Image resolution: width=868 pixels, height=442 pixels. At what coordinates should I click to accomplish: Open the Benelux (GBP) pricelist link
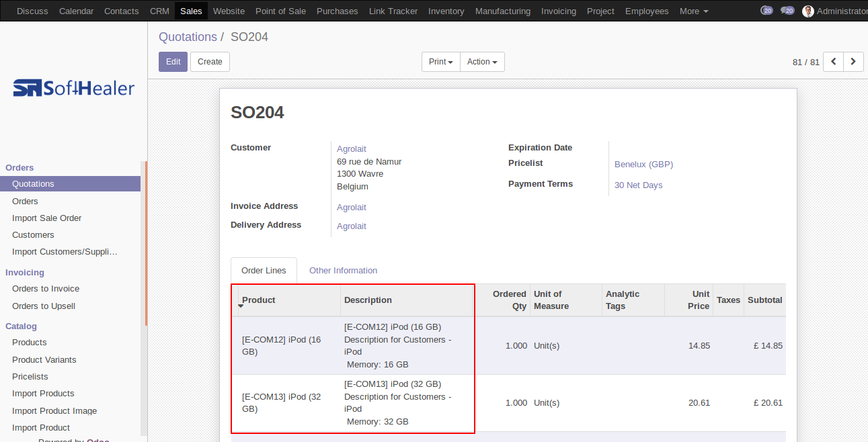coord(643,165)
